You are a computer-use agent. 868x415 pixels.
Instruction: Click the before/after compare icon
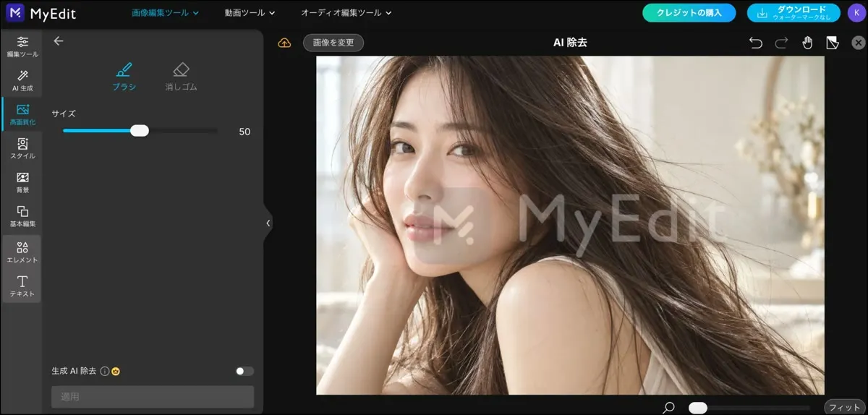(x=833, y=43)
